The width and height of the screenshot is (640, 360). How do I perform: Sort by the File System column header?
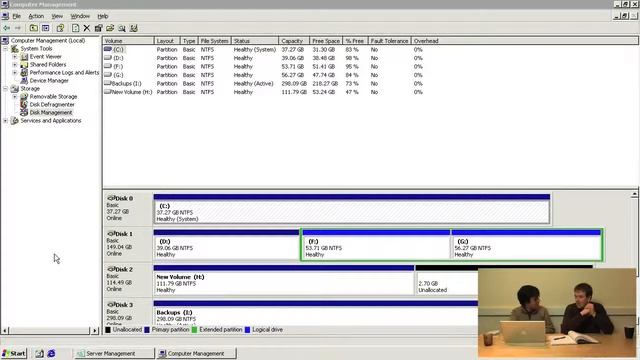coord(215,41)
